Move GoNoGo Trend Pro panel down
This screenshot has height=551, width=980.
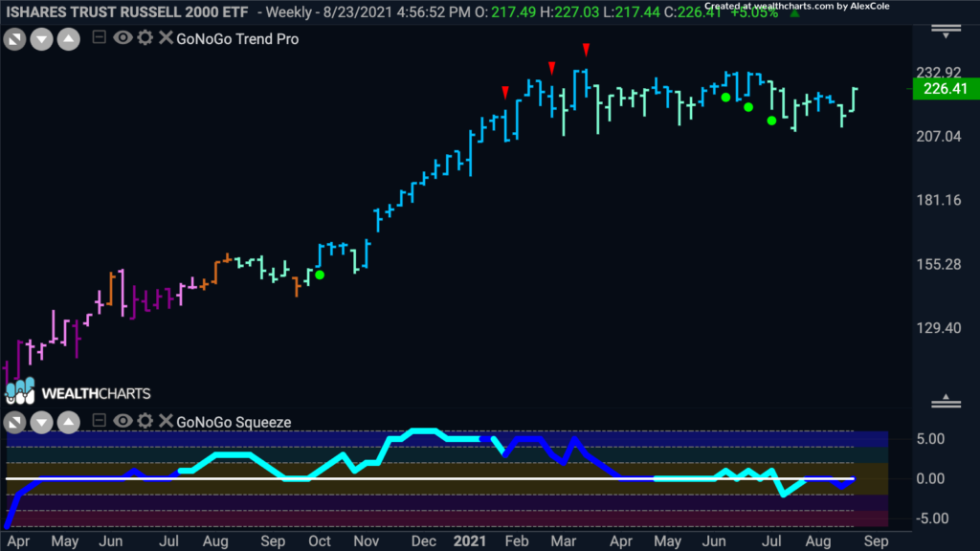coord(42,39)
